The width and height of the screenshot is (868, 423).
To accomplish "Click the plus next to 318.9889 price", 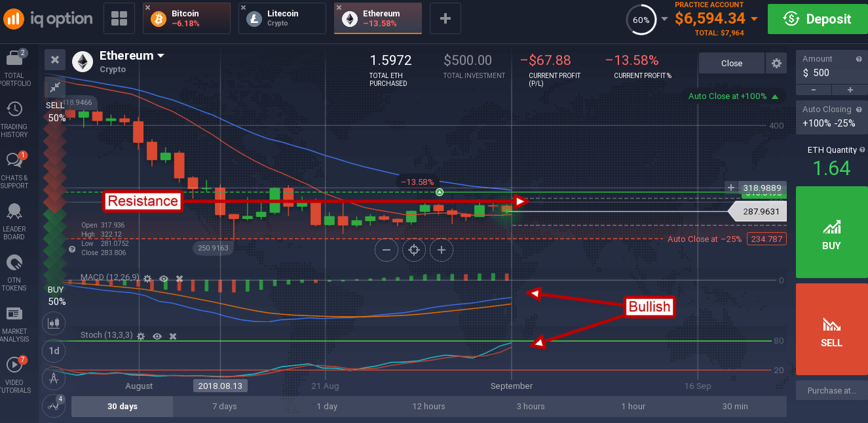I will pyautogui.click(x=731, y=188).
